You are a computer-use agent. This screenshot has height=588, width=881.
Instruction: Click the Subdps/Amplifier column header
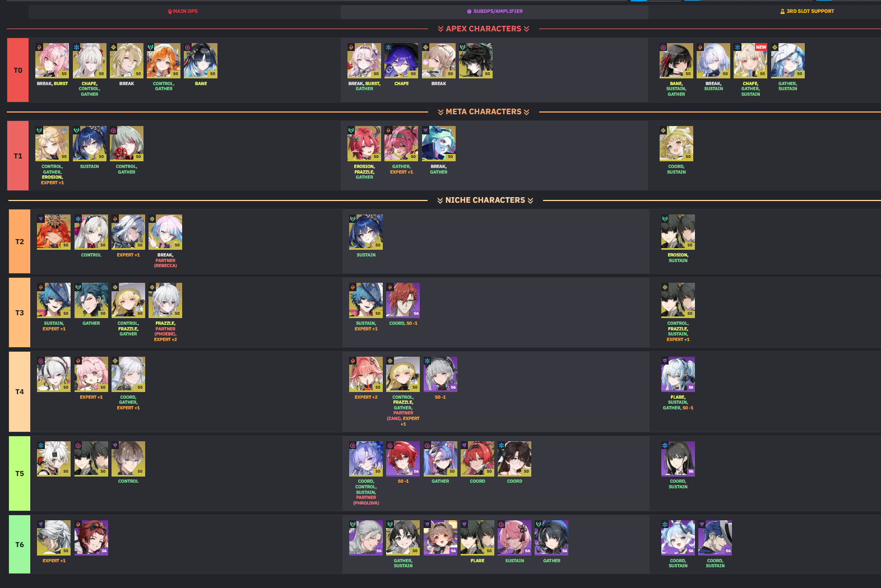pos(494,11)
